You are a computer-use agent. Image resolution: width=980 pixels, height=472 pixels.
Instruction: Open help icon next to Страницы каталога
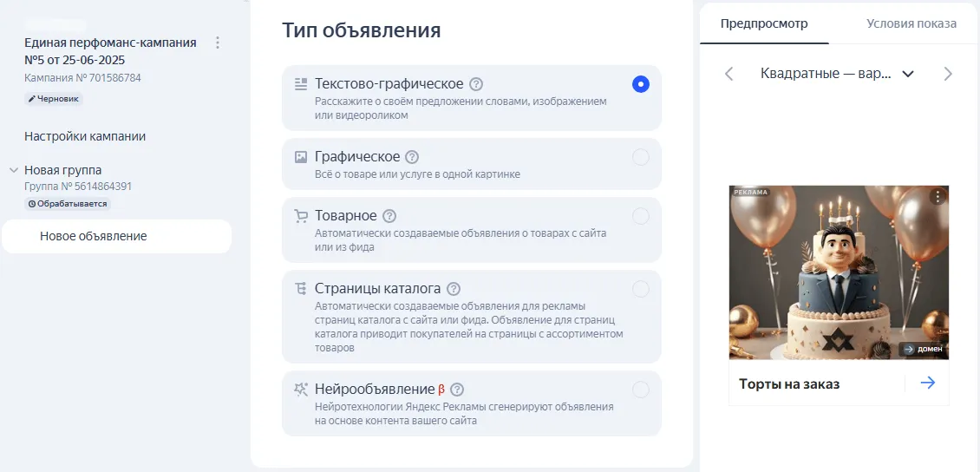453,289
